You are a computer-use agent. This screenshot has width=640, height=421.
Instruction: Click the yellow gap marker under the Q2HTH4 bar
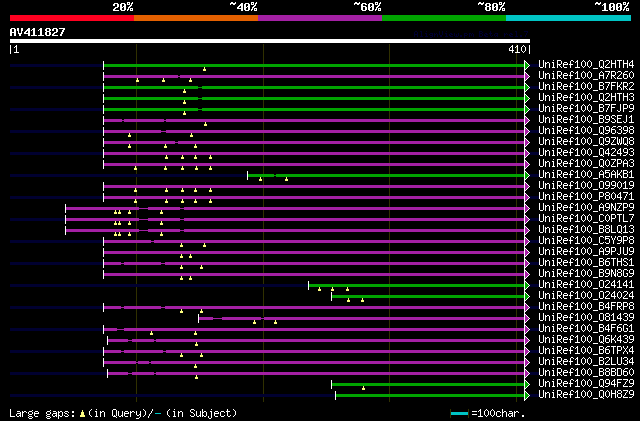tap(204, 69)
